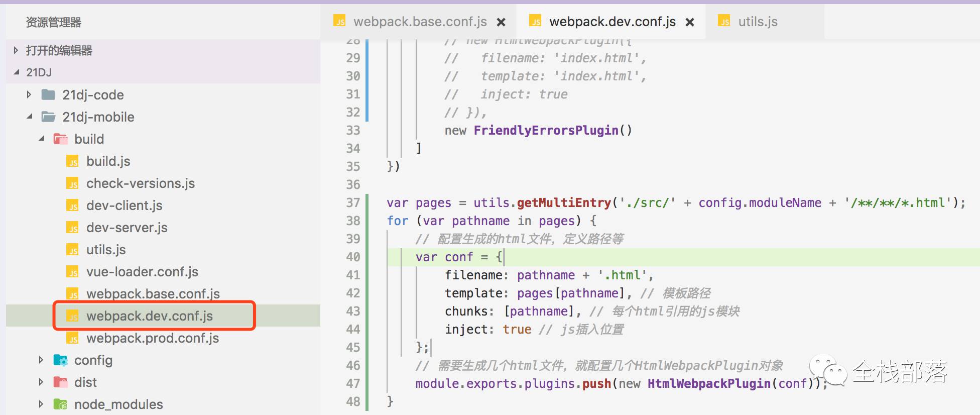This screenshot has width=980, height=415.
Task: Click the getMultiEntry call on line 37
Action: pos(564,202)
